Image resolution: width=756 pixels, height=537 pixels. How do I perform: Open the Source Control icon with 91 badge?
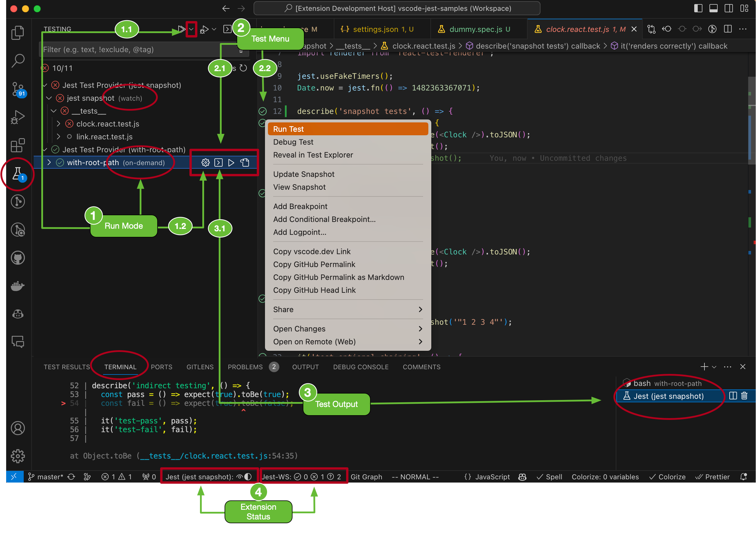point(18,89)
